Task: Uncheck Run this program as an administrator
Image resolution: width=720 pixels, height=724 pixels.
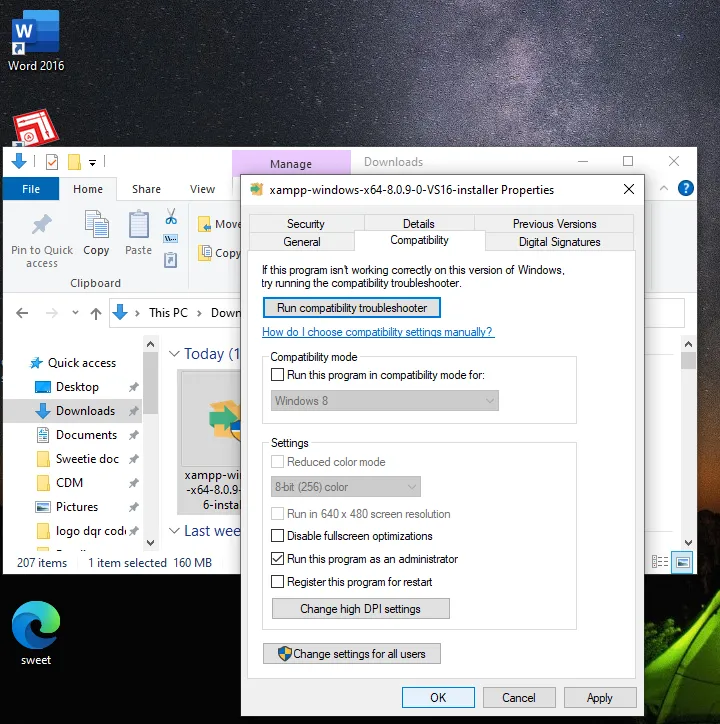Action: (277, 559)
